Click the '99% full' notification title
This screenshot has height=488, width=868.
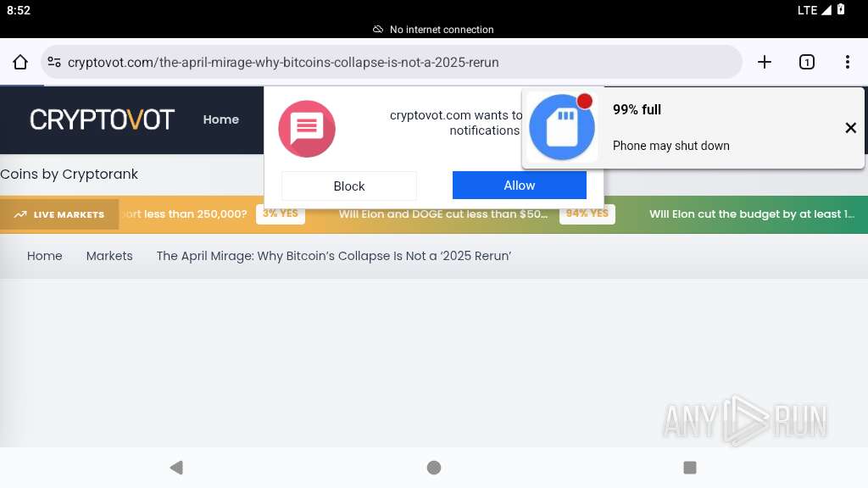637,109
